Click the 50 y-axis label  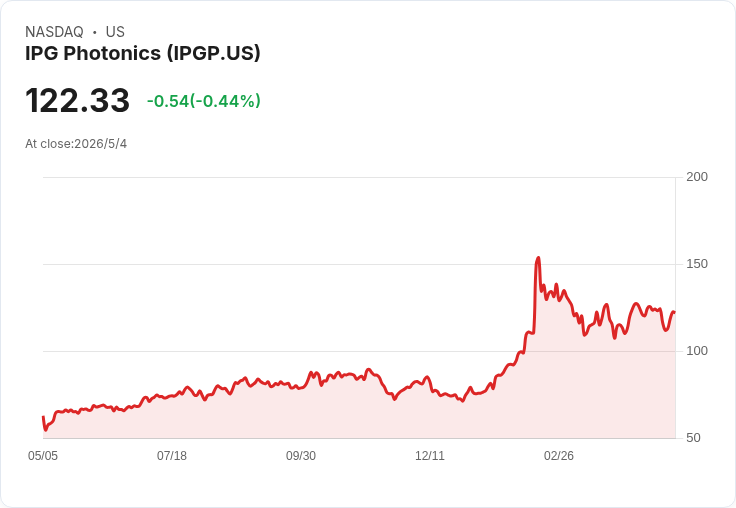[693, 438]
